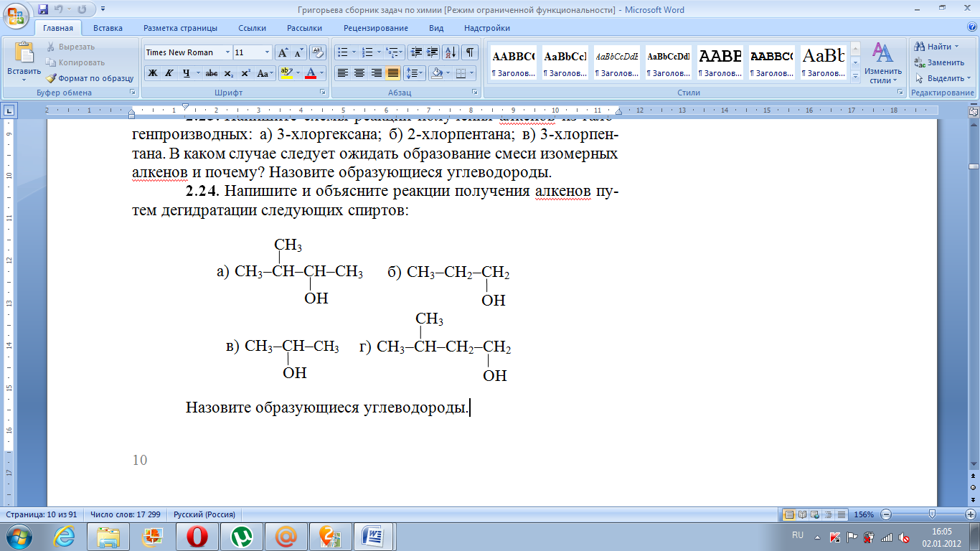
Task: Open the font size 11 dropdown
Action: point(268,52)
